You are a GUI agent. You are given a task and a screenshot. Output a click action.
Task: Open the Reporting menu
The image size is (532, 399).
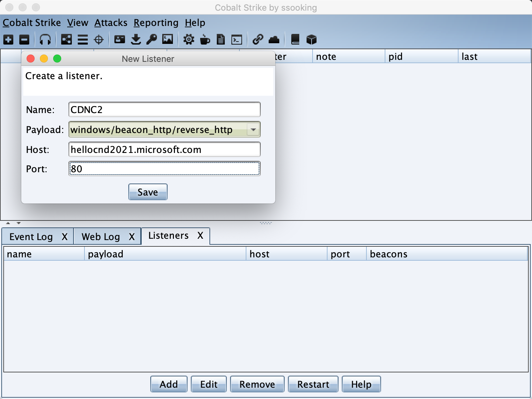pos(156,23)
